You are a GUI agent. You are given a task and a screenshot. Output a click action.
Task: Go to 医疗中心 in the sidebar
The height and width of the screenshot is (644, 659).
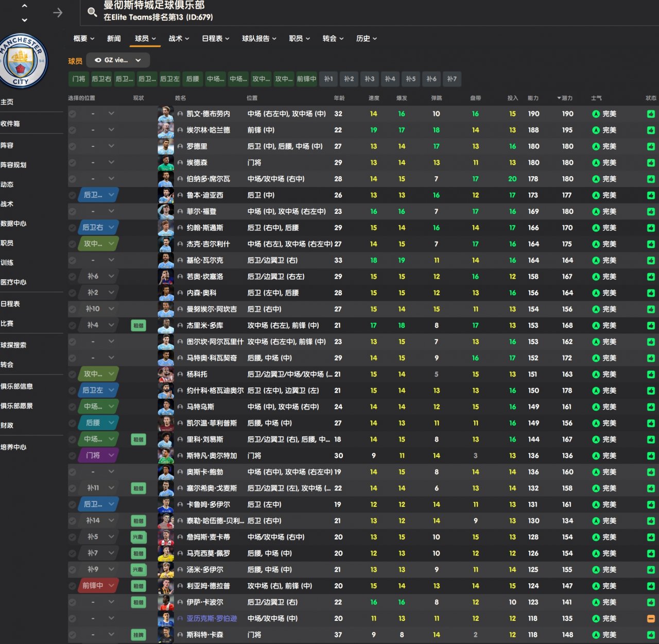[x=13, y=282]
